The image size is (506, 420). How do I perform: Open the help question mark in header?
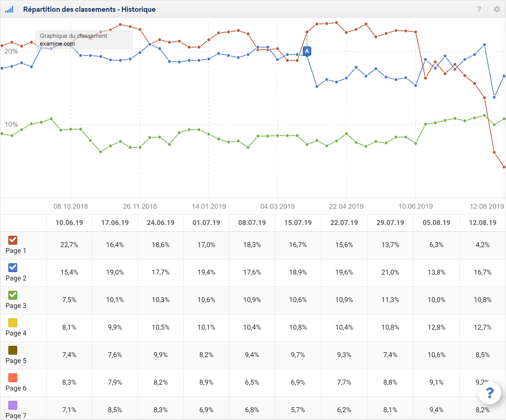[479, 9]
